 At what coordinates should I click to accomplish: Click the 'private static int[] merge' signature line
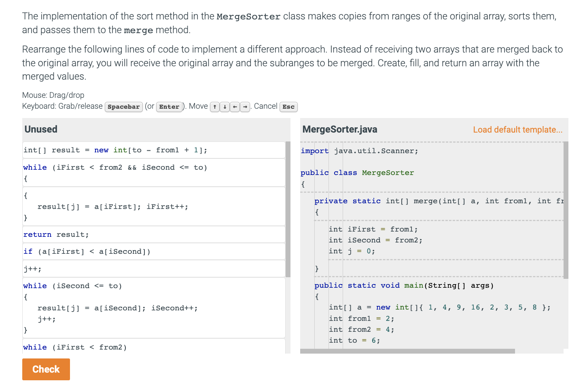439,201
